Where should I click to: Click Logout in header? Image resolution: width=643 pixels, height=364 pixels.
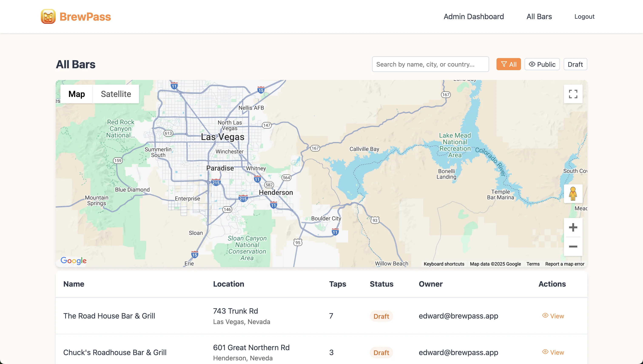[584, 17]
